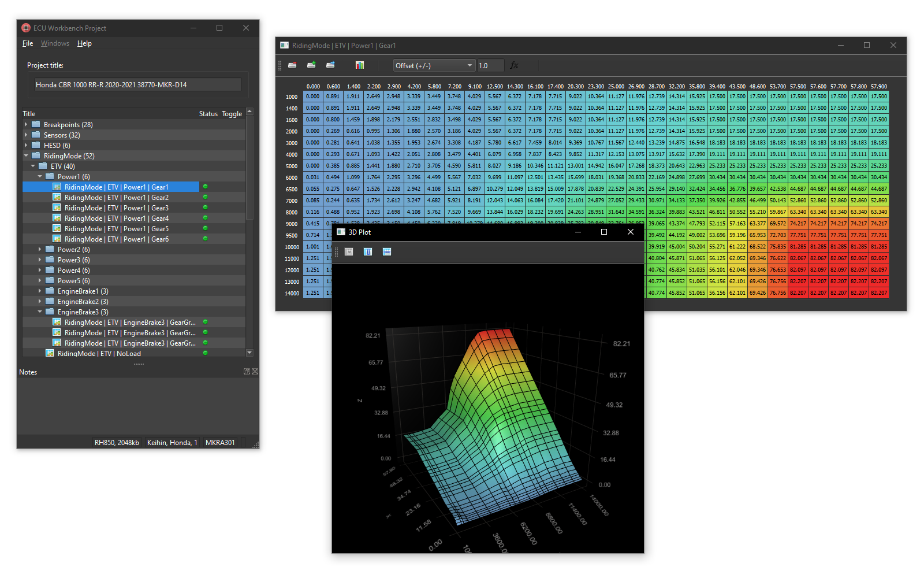This screenshot has height=578, width=924.
Task: Click the fx formula icon
Action: click(514, 65)
